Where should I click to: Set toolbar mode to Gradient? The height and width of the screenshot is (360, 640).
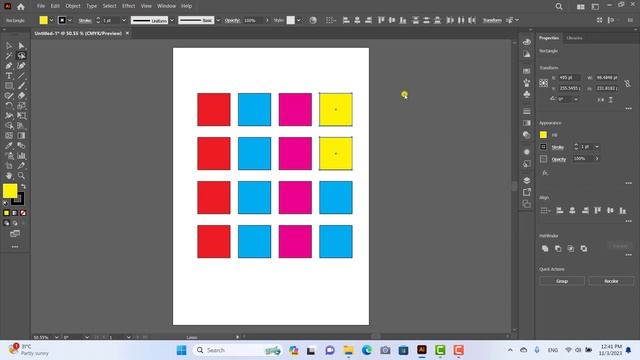pos(15,213)
